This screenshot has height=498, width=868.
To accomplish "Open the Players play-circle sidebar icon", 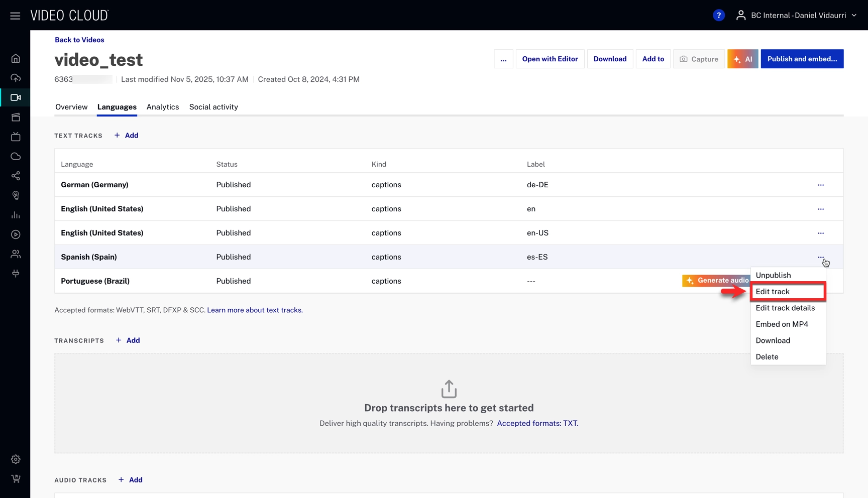I will [16, 234].
